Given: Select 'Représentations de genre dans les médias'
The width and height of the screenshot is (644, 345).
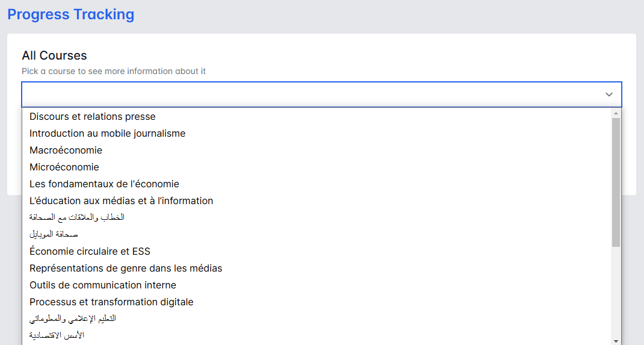Looking at the screenshot, I should tap(126, 269).
